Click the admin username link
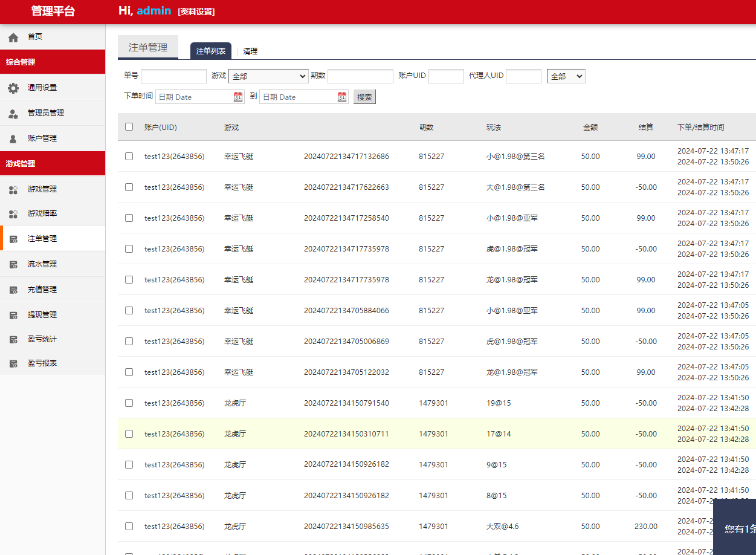This screenshot has height=555, width=756. click(x=153, y=11)
